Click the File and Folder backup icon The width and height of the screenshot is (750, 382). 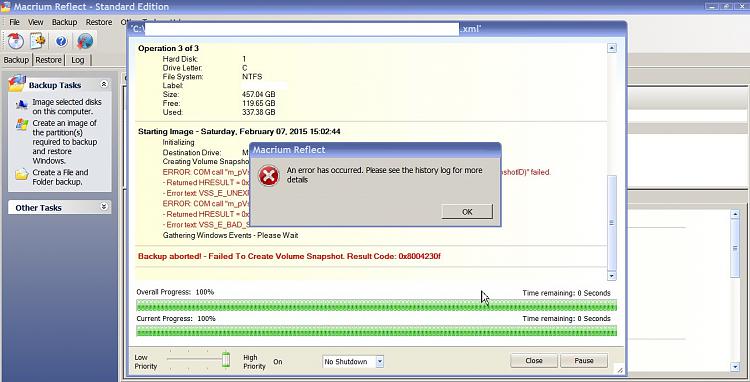tap(22, 174)
